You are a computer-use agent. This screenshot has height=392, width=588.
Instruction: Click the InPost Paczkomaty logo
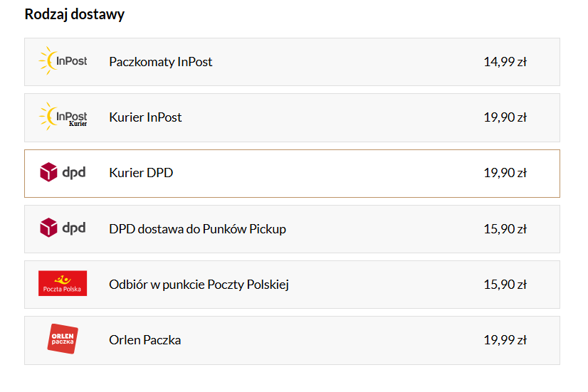(63, 60)
